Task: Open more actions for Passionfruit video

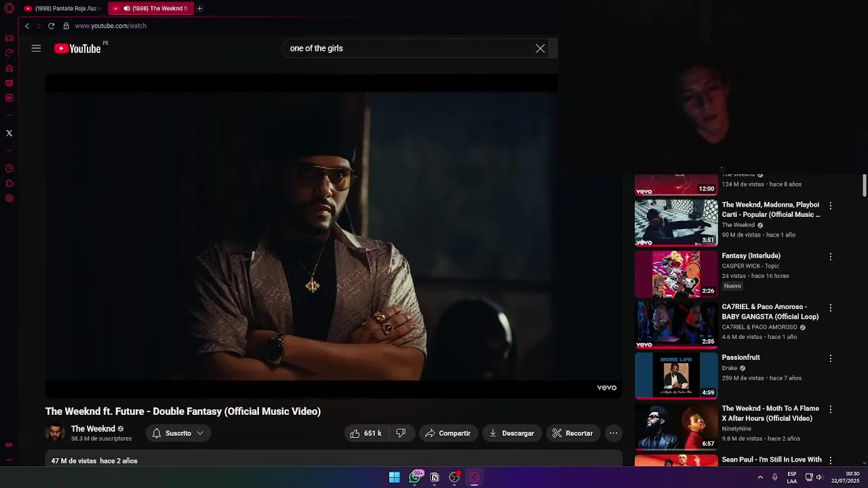Action: click(x=830, y=359)
